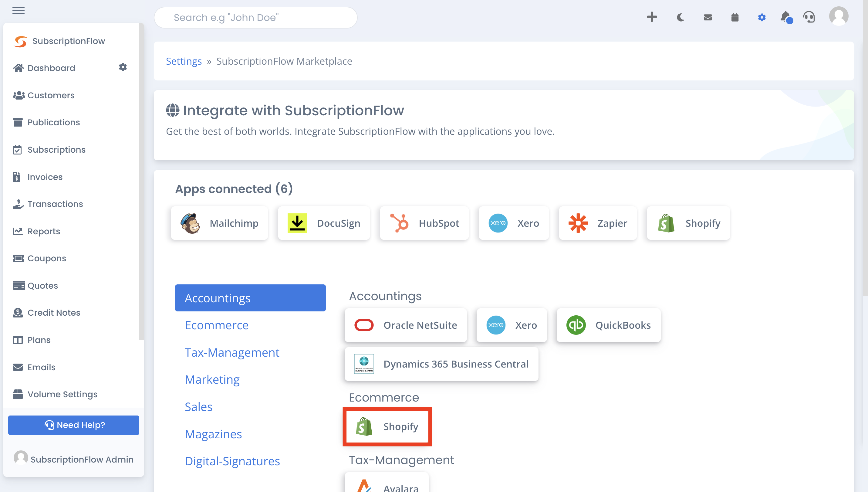Image resolution: width=868 pixels, height=492 pixels.
Task: Click the page vertical scrollbar
Action: (865, 149)
